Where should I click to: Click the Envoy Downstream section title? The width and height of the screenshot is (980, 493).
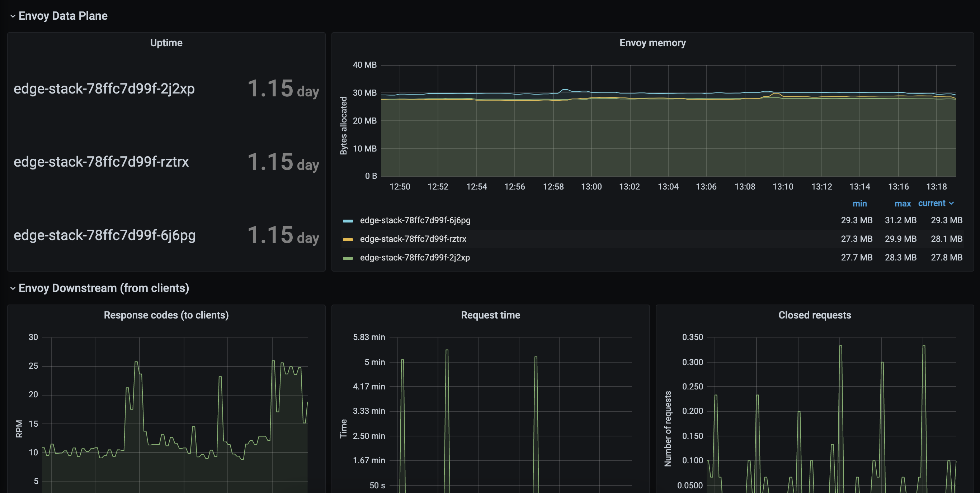(103, 288)
